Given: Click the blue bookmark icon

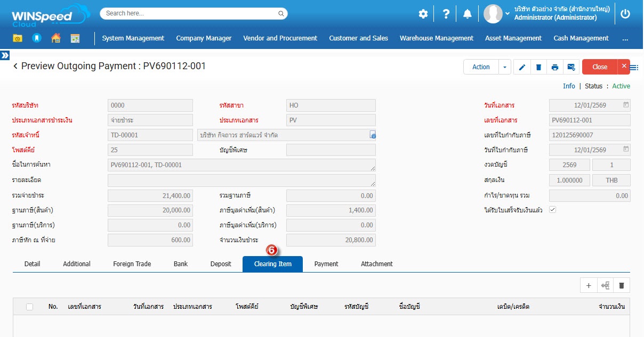Looking at the screenshot, I should click(36, 38).
